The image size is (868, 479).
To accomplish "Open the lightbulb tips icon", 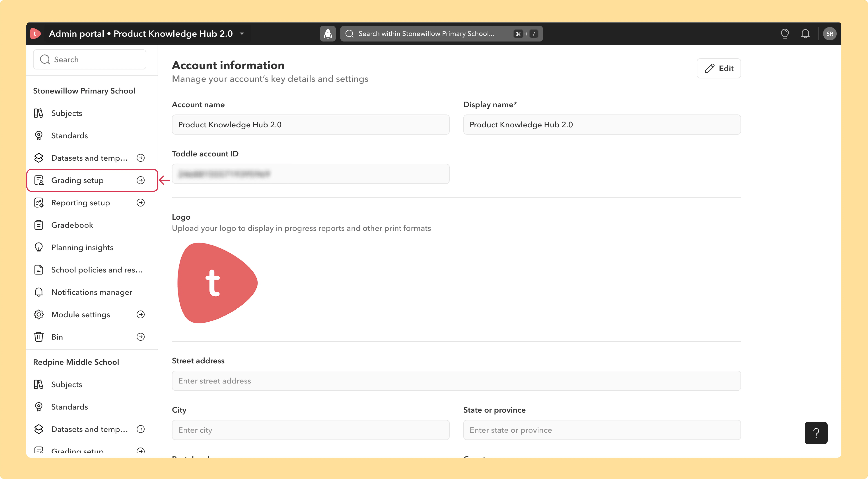I will tap(784, 33).
